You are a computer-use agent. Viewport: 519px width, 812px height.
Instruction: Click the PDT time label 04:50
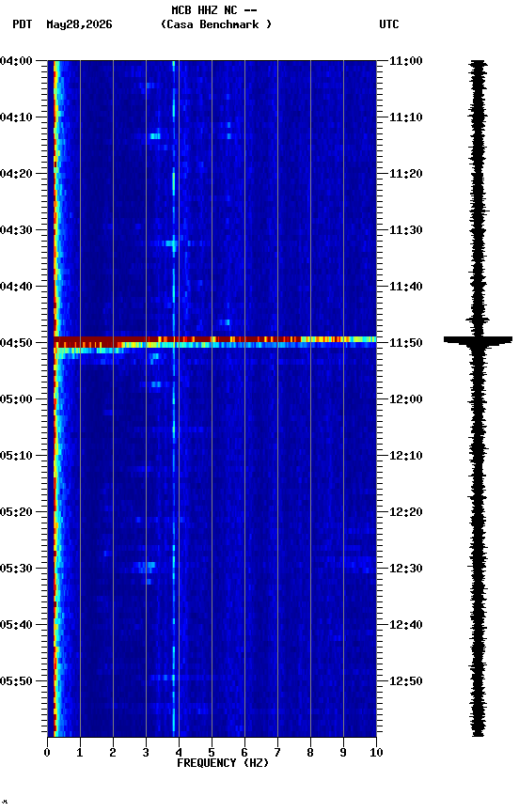(16, 343)
